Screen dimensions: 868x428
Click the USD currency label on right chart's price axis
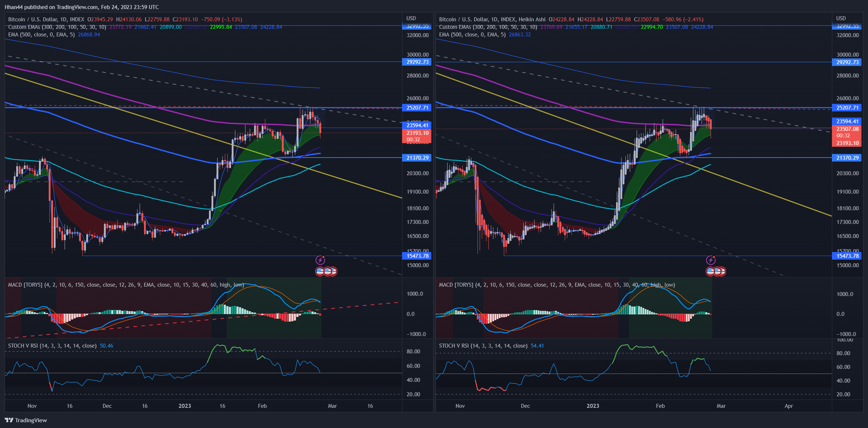point(841,18)
